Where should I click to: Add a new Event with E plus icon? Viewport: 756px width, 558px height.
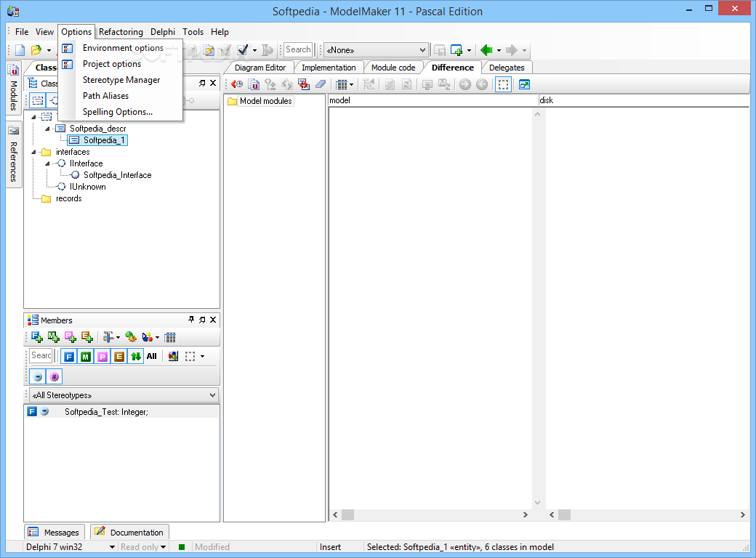[87, 337]
